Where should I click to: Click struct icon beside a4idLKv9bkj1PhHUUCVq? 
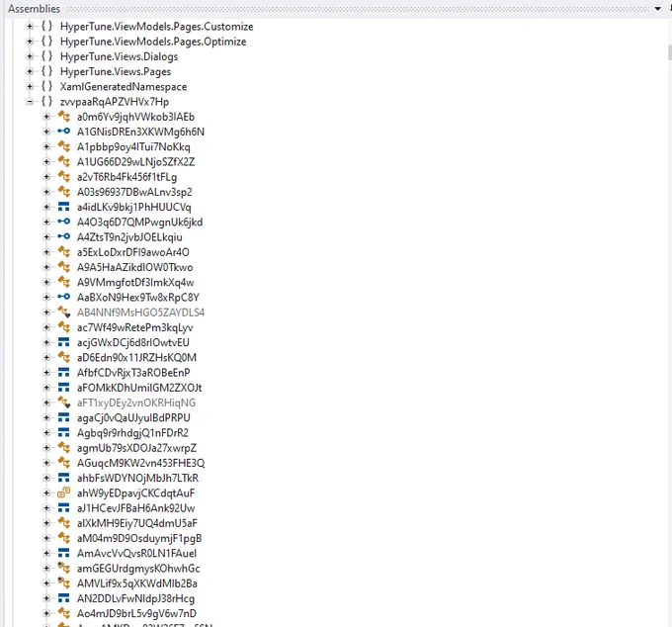(x=63, y=207)
